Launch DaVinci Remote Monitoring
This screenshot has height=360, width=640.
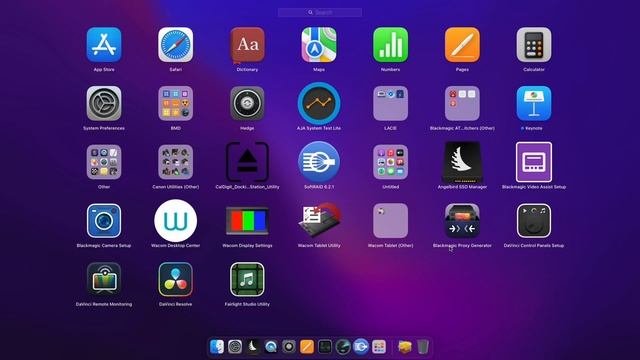click(104, 280)
